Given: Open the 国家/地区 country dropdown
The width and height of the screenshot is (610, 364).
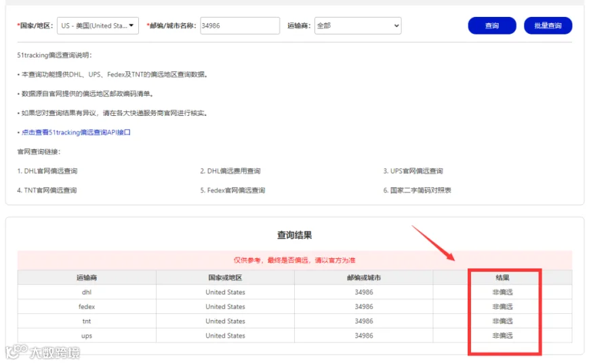Looking at the screenshot, I should pyautogui.click(x=98, y=26).
